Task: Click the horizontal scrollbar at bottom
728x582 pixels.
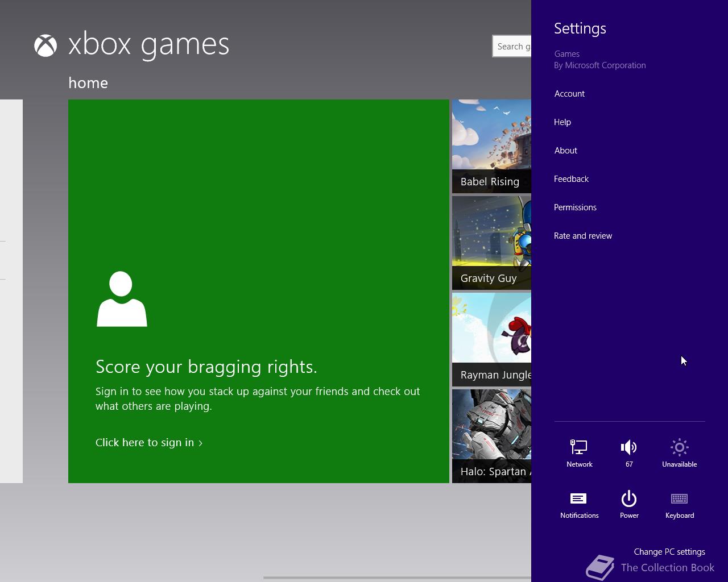Action: (x=397, y=577)
